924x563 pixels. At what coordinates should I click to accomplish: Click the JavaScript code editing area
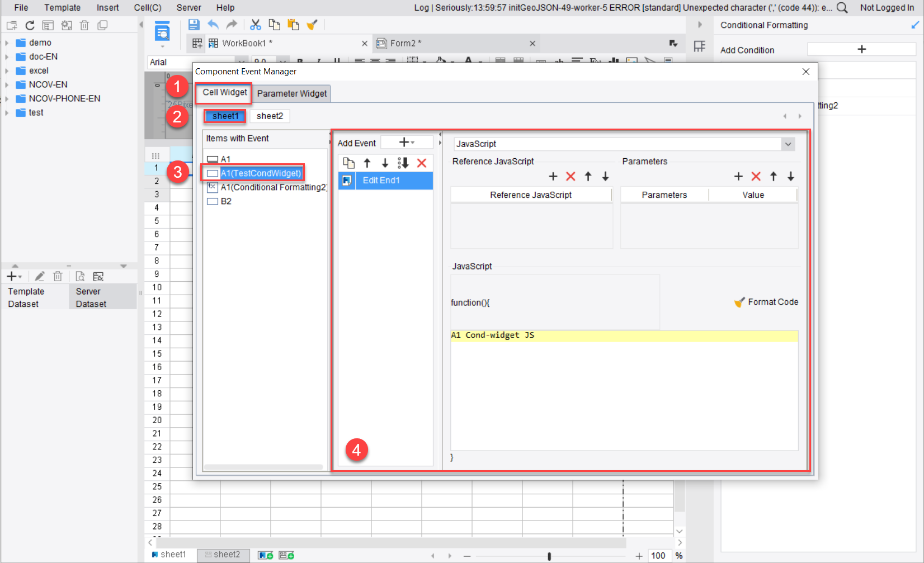pos(624,390)
